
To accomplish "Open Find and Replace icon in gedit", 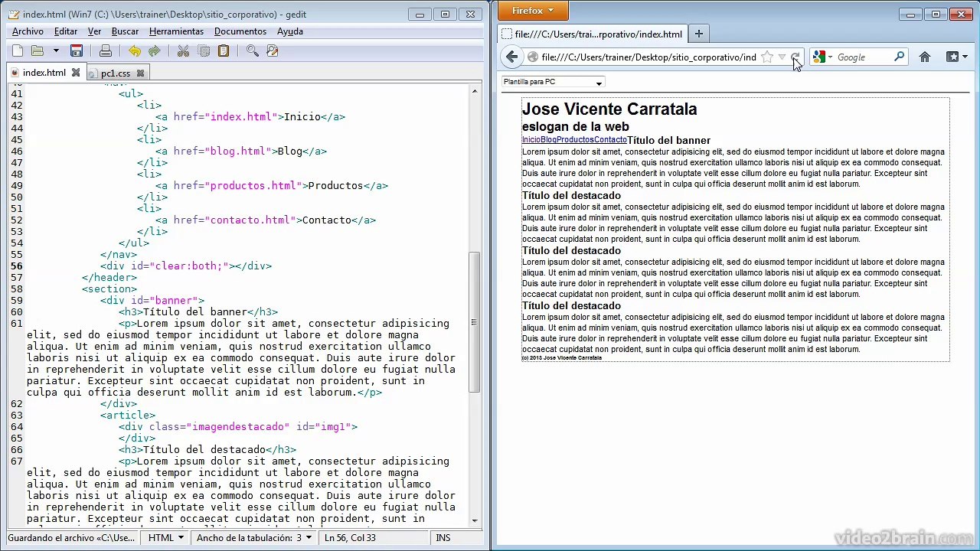I will [x=272, y=51].
